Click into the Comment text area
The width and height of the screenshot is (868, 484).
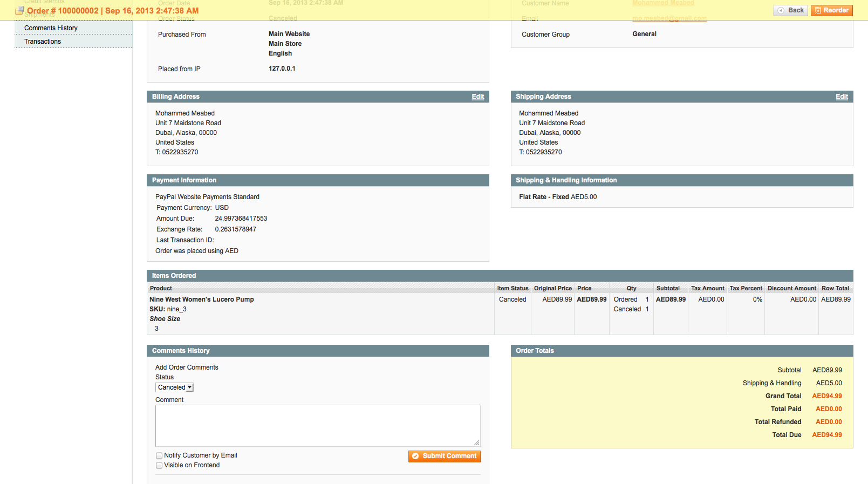coord(318,426)
